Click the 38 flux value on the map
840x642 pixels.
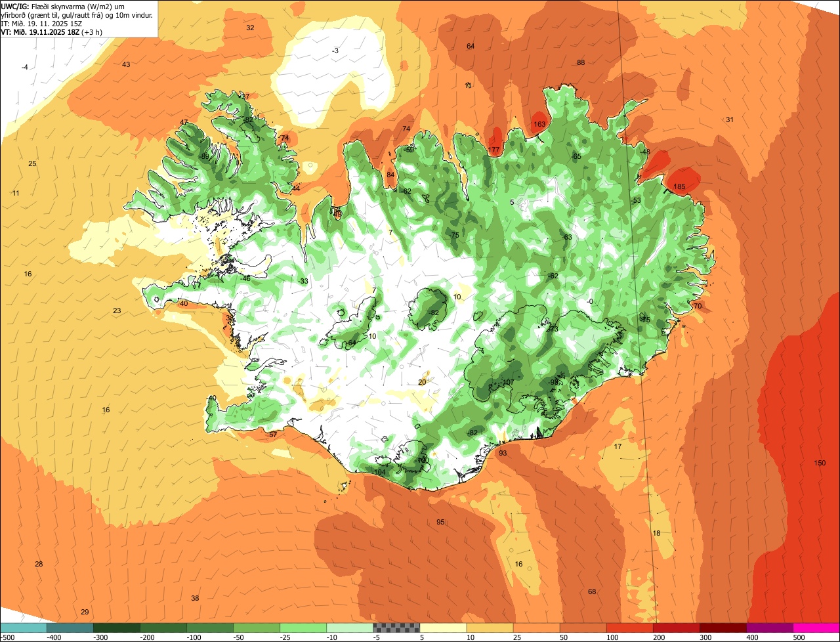point(195,599)
